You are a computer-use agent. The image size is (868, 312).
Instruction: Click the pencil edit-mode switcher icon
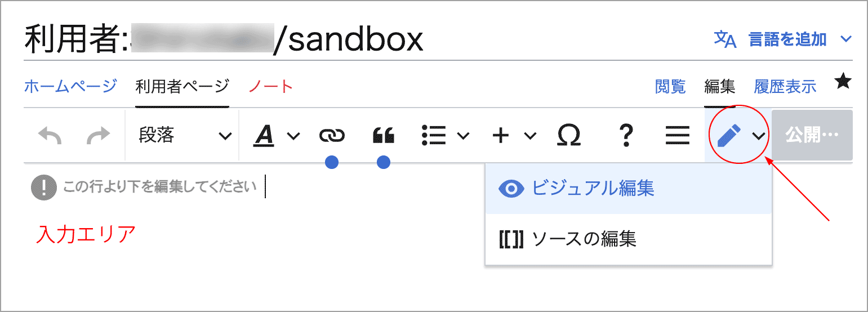coord(730,136)
